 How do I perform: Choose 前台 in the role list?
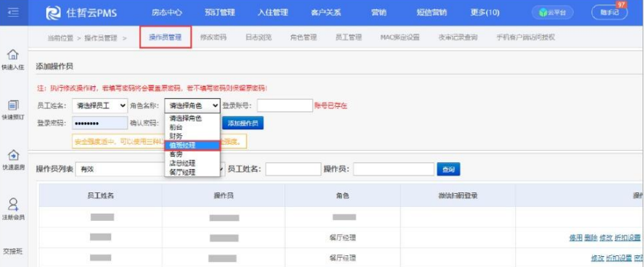[x=192, y=127]
